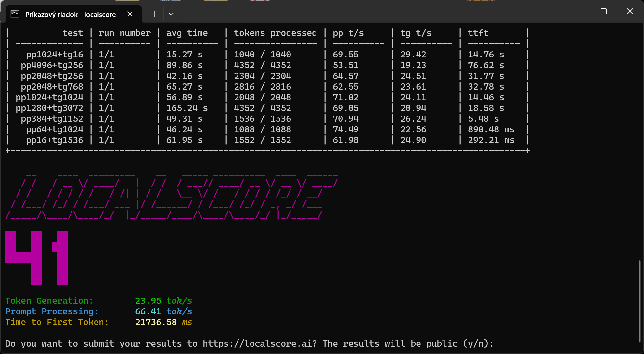This screenshot has width=644, height=354.
Task: Click the 890.48 ms ttft cell
Action: click(491, 129)
